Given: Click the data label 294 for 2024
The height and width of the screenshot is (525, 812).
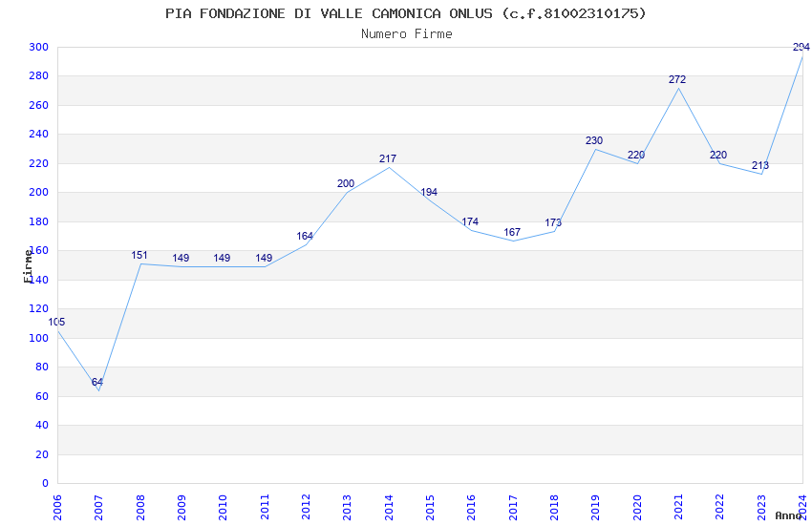Looking at the screenshot, I should (x=801, y=48).
